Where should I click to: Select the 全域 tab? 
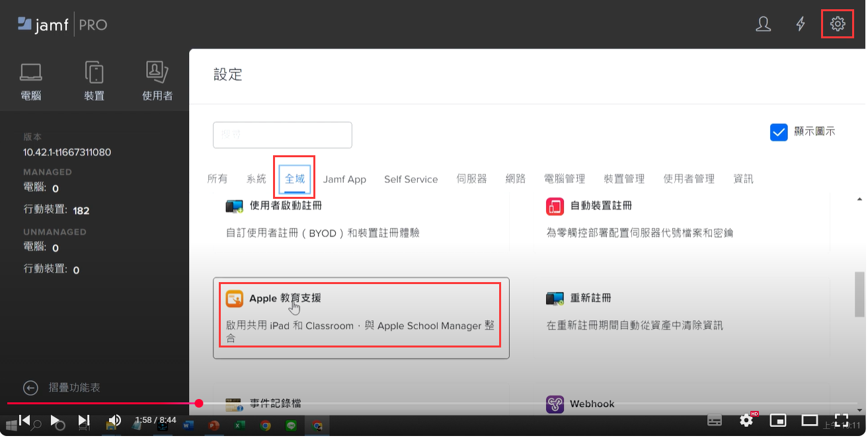point(295,179)
